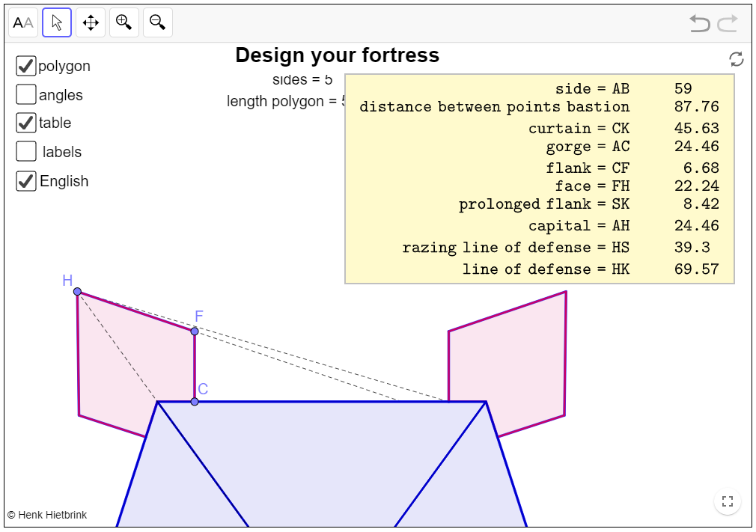Activate the Zoom In magnifier tool
Screen dimensions: 756x532
point(124,23)
